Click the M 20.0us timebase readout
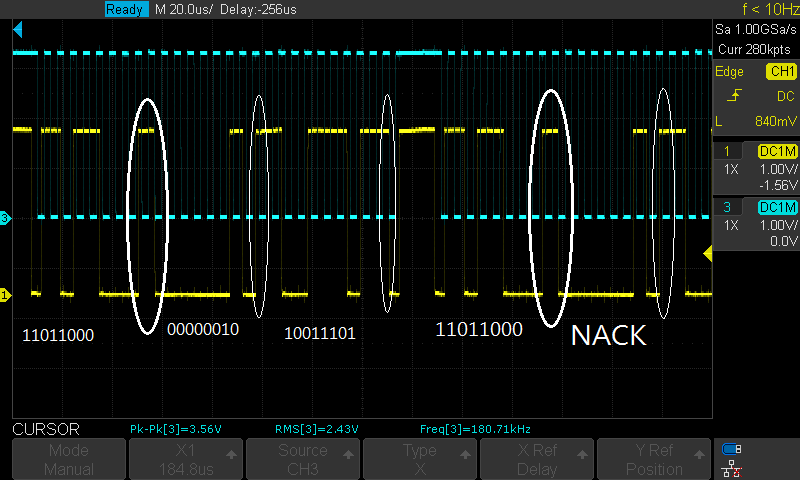 pos(184,9)
